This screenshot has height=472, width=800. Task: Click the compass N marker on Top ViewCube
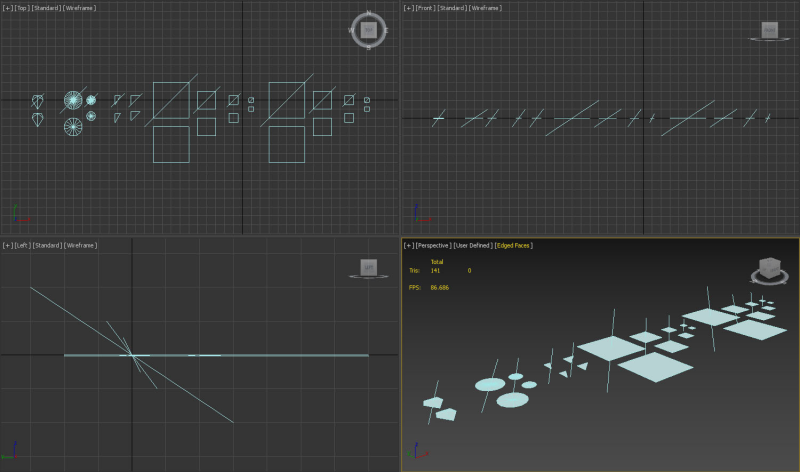[369, 13]
